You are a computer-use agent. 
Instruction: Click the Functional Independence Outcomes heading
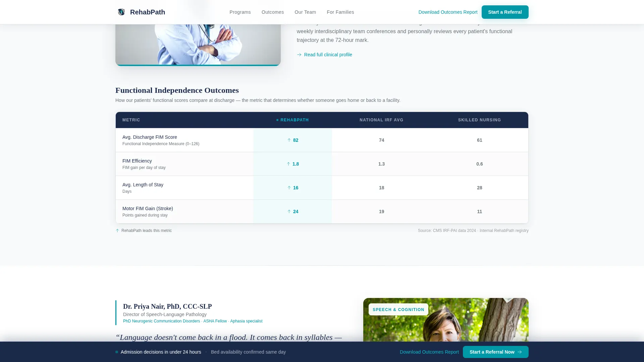(177, 90)
